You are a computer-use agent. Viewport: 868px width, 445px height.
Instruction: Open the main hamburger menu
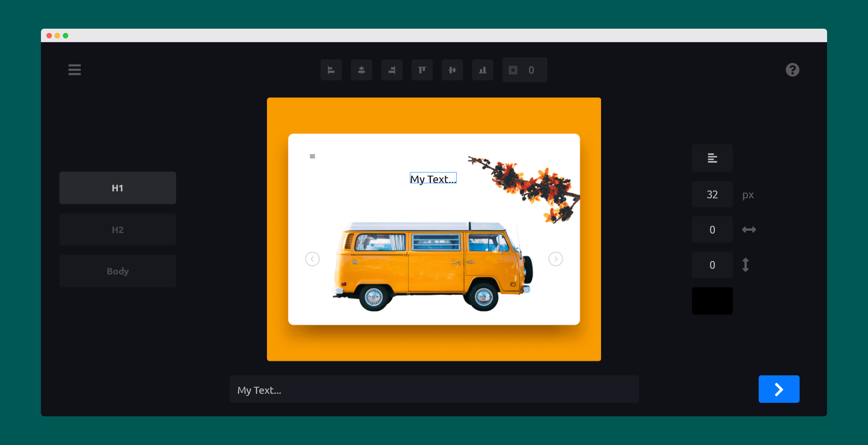(x=75, y=70)
